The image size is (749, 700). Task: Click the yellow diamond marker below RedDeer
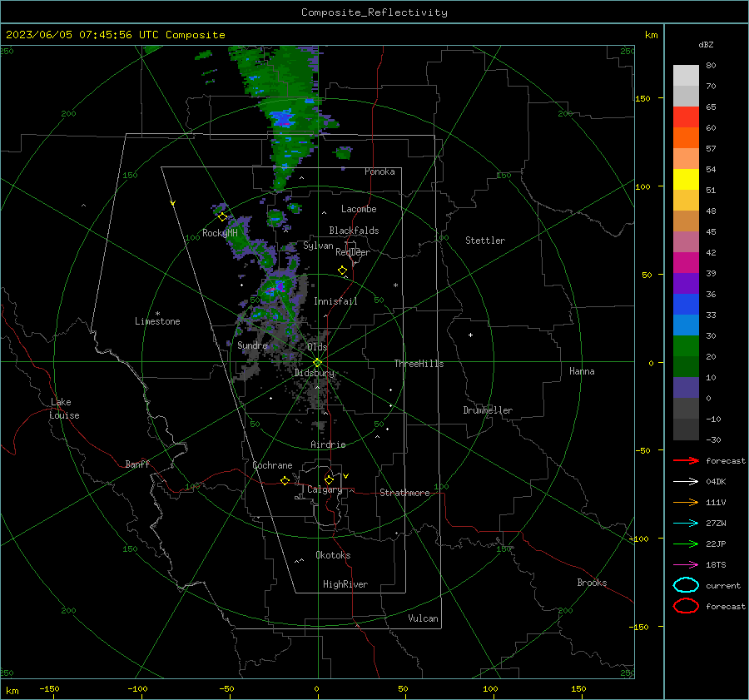(343, 271)
